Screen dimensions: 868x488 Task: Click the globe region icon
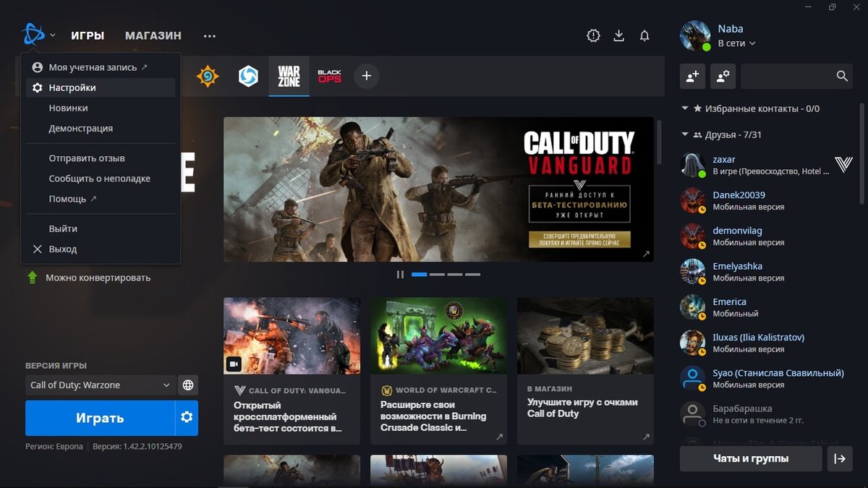(x=188, y=385)
